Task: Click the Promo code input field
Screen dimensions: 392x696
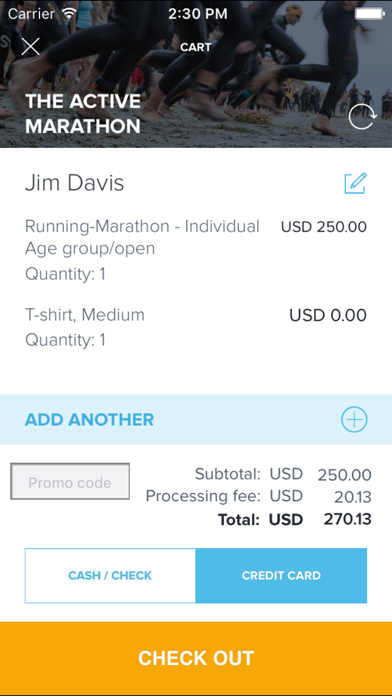Action: [x=70, y=482]
